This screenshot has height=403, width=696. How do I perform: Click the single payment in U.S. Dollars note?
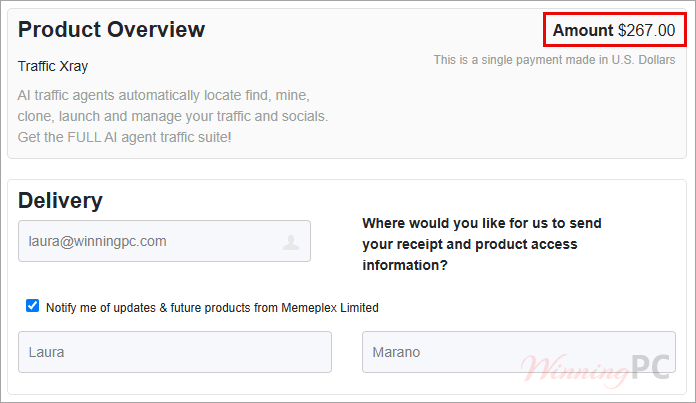click(554, 60)
